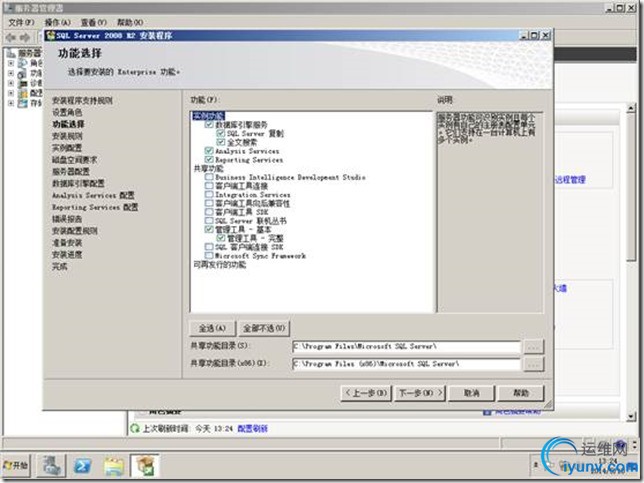Browse for 共享功能目录(x86) path
This screenshot has width=644, height=483.
click(x=534, y=364)
